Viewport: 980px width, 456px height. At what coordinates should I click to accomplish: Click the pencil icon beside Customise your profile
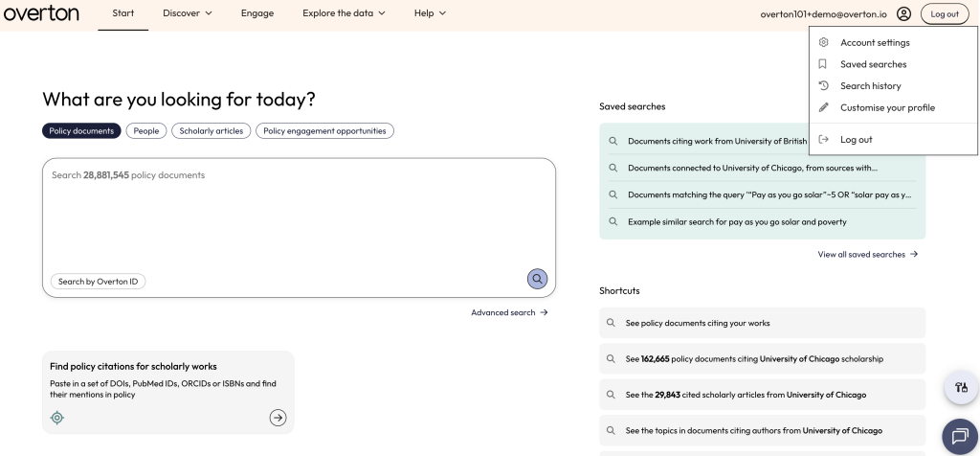click(x=824, y=107)
